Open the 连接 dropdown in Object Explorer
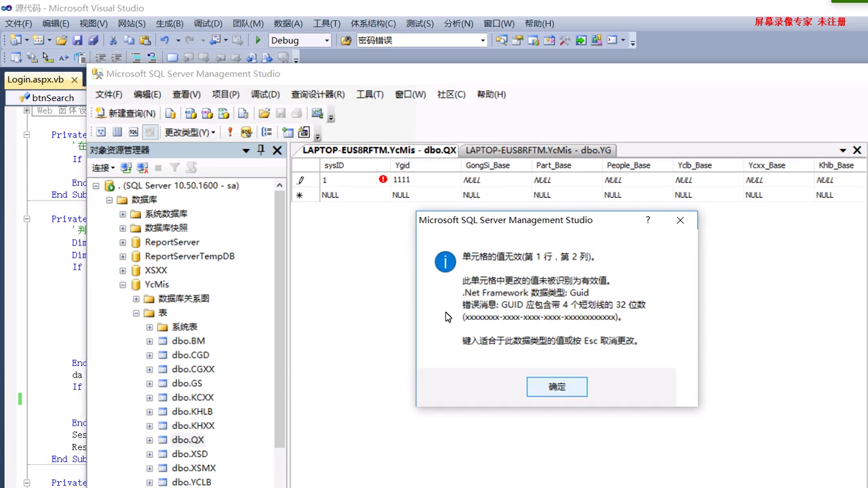This screenshot has height=488, width=868. 103,167
